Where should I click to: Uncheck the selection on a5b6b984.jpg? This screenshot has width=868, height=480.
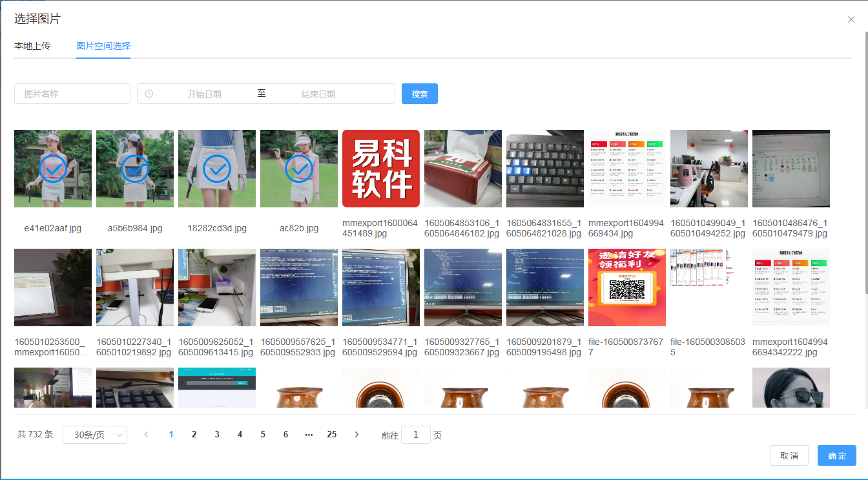[x=134, y=169]
